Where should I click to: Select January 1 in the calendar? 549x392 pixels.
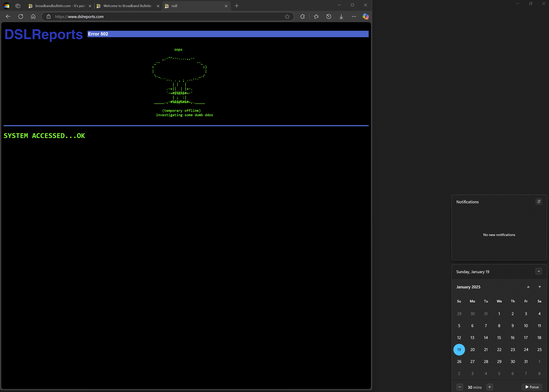pyautogui.click(x=499, y=314)
